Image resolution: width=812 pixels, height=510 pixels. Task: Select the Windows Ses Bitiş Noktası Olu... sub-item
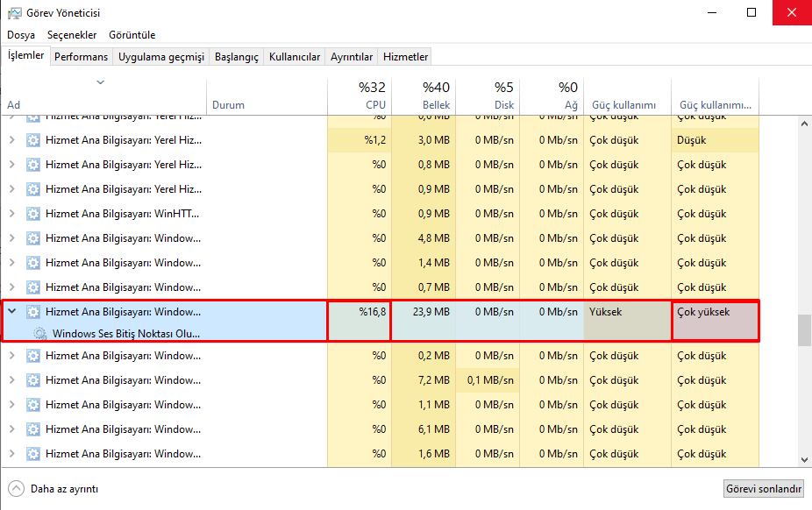click(x=126, y=334)
